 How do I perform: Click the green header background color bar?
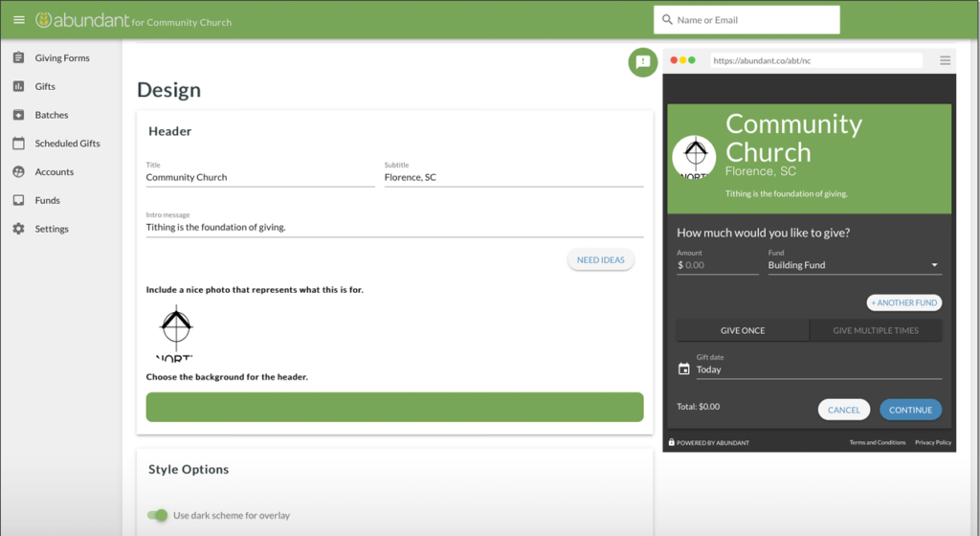point(394,407)
